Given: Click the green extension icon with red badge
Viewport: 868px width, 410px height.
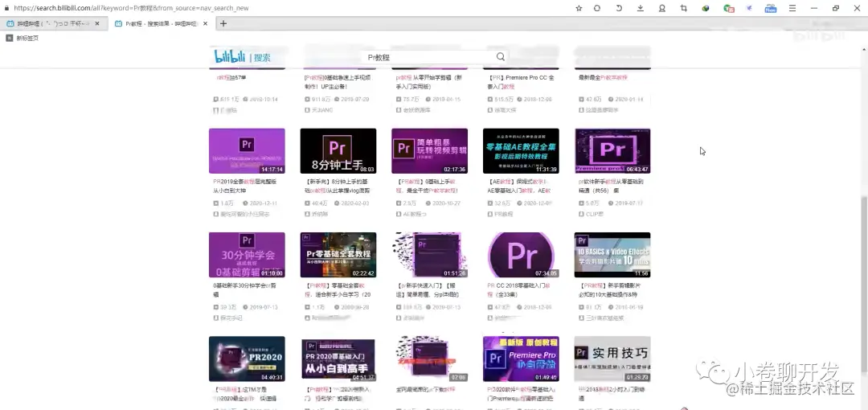Looking at the screenshot, I should (x=728, y=8).
